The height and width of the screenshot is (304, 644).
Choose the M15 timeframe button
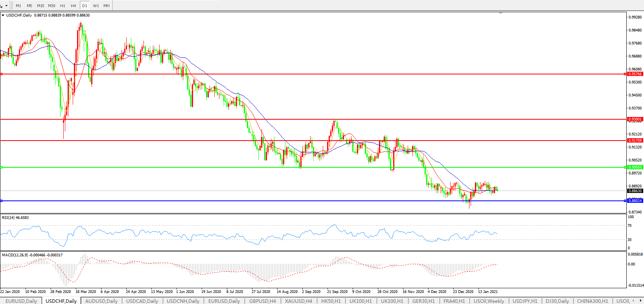click(40, 6)
